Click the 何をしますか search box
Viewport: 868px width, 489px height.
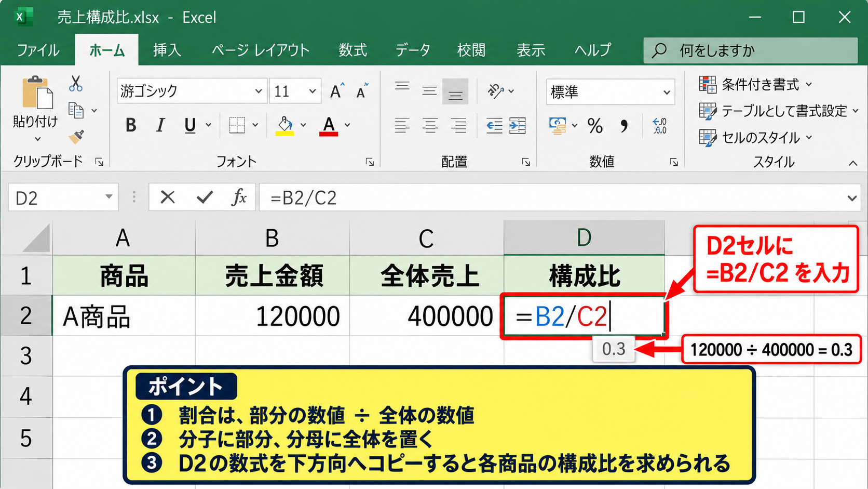[750, 50]
